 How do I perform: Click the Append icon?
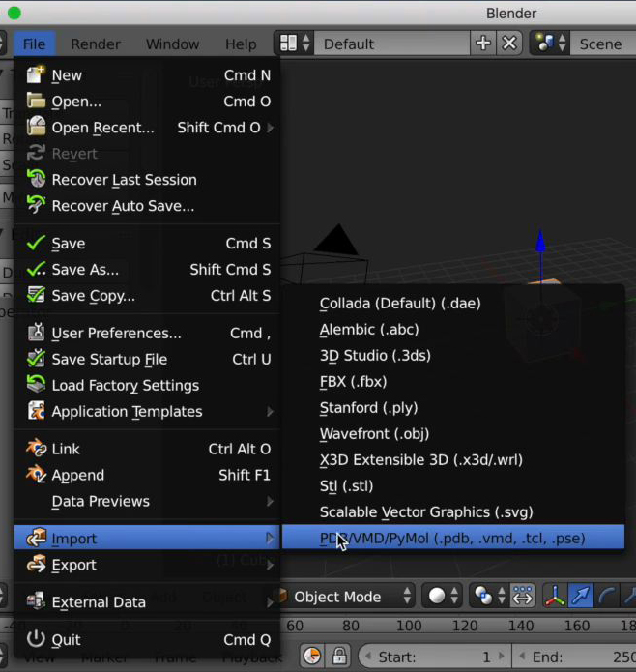[36, 475]
